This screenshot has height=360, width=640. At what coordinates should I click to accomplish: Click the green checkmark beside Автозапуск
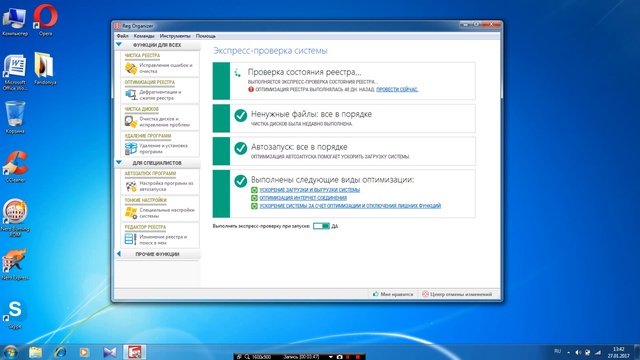pos(241,148)
